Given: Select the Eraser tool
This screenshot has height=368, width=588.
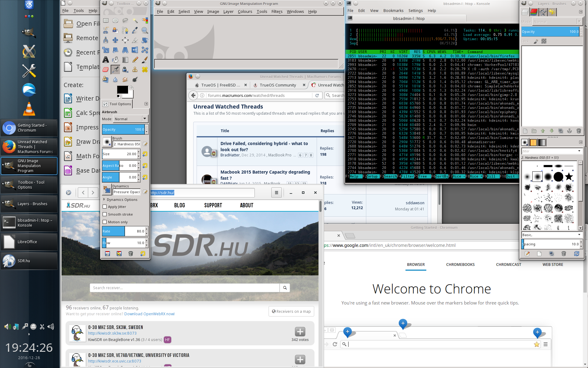Looking at the screenshot, I should tap(106, 70).
